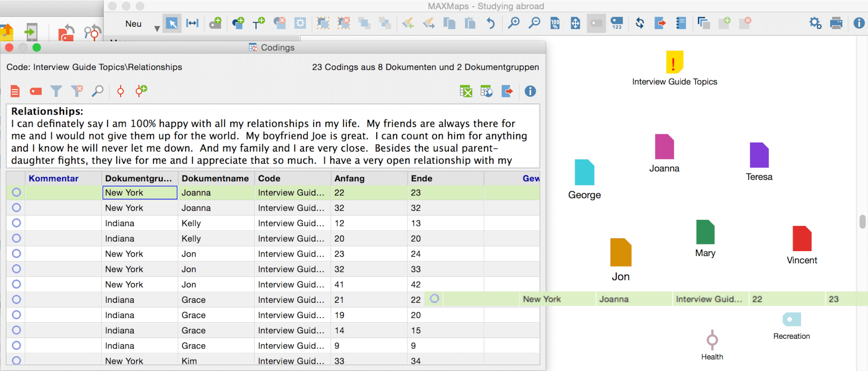Show code frequencies (123 tag) in map
868x371 pixels.
coord(617,23)
